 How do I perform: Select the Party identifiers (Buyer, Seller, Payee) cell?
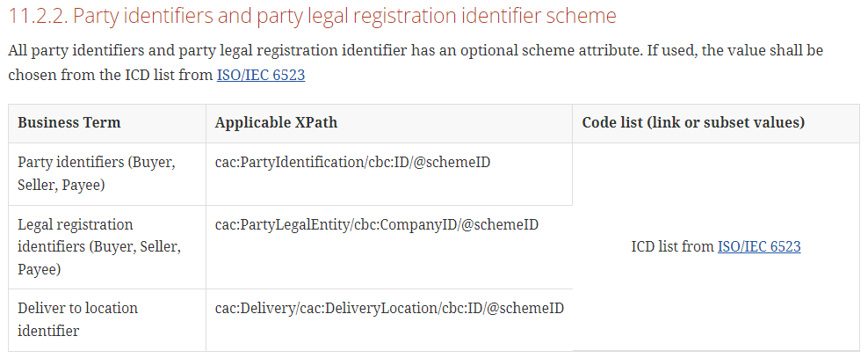click(x=107, y=174)
